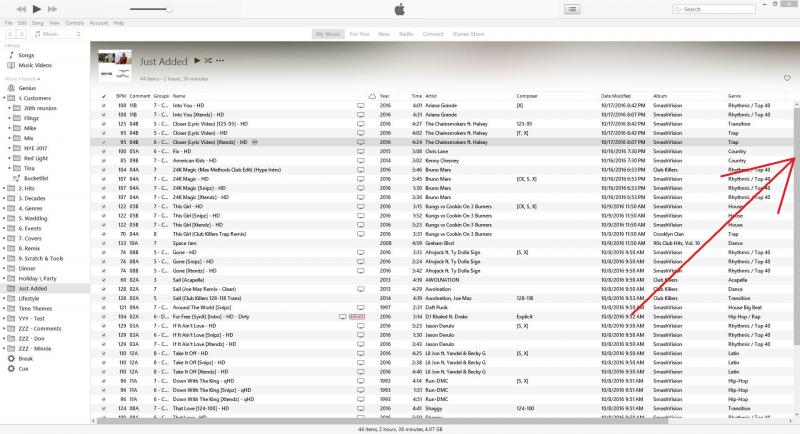The height and width of the screenshot is (434, 800).
Task: Open the Edit menu
Action: (x=22, y=23)
